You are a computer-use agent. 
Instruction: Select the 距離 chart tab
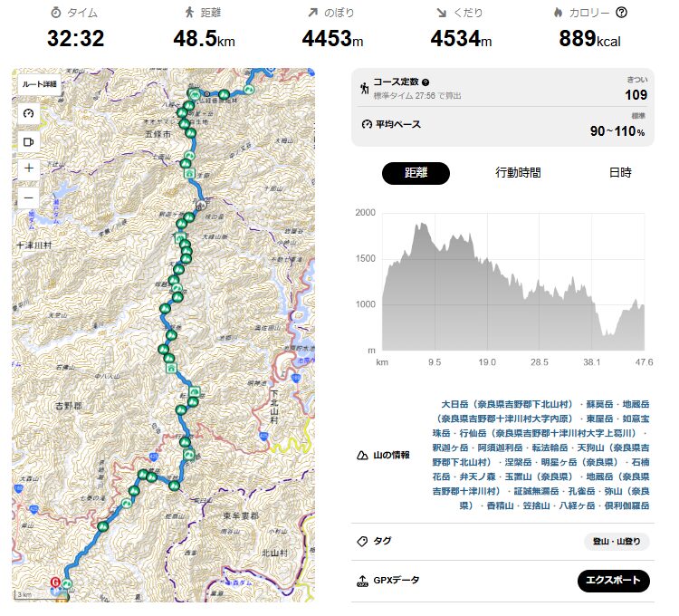click(x=416, y=172)
